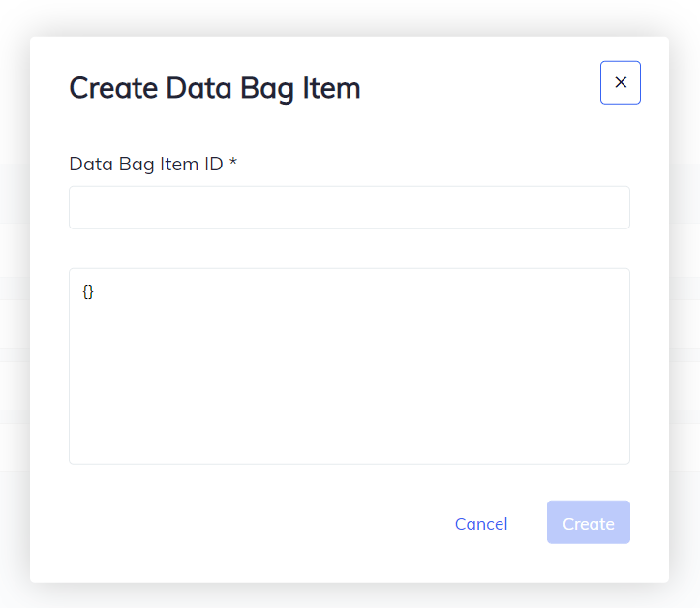Click the Create Data Bag Item heading
This screenshot has height=608, width=700.
point(215,88)
